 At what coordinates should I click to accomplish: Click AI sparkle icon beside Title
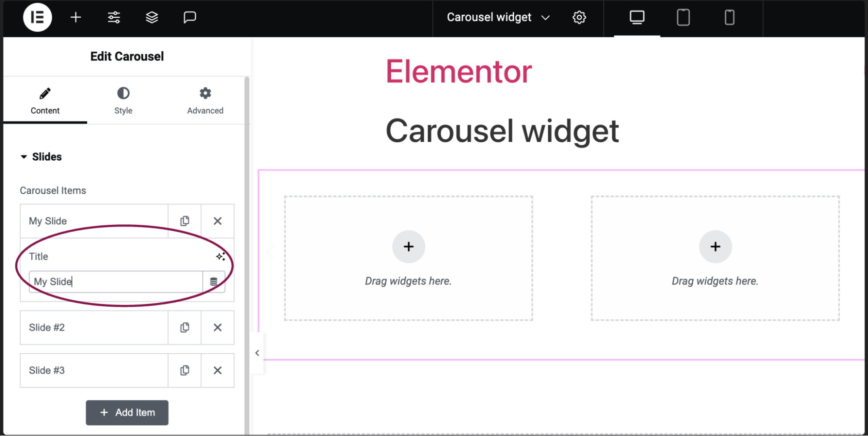pyautogui.click(x=221, y=256)
